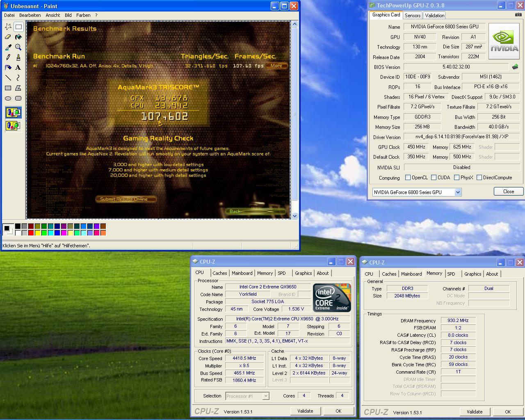Open the SPD tab in right CPU-Z window

coord(451,274)
